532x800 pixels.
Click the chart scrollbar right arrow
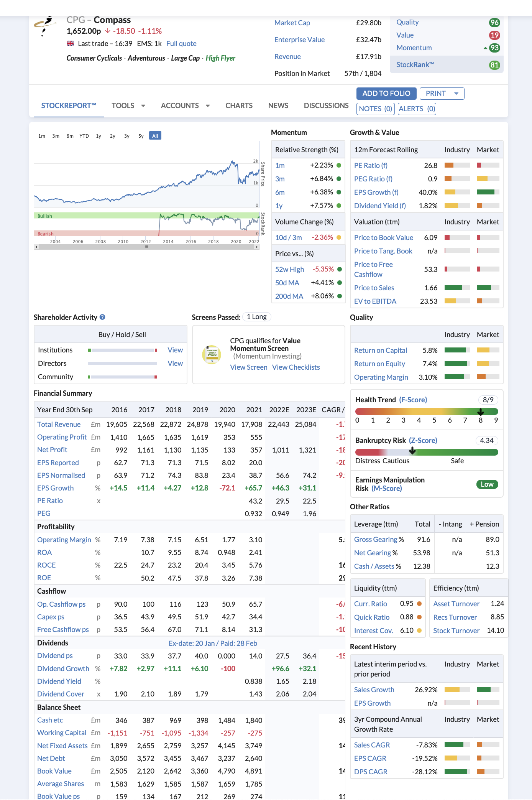[x=257, y=247]
